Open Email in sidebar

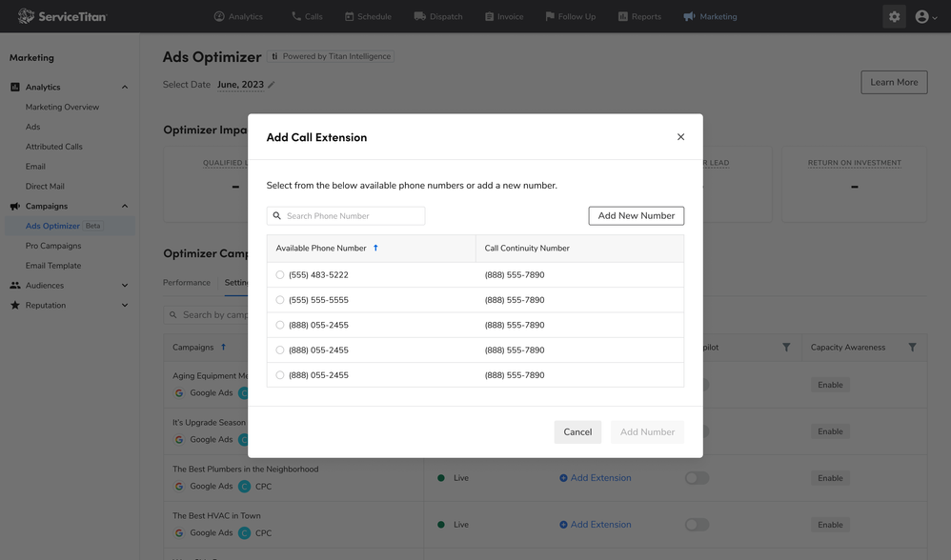click(35, 166)
